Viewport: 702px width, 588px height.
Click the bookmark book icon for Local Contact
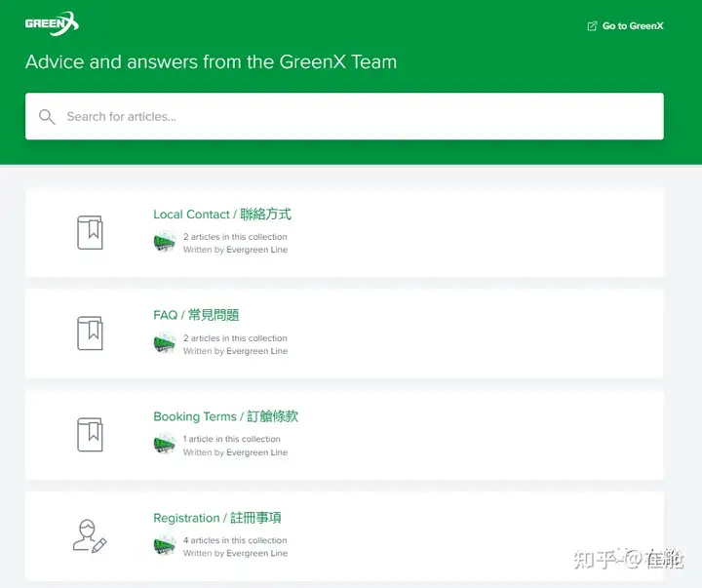pos(90,232)
